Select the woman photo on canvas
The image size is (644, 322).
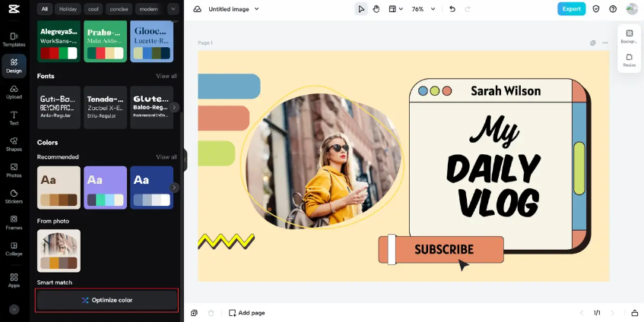coord(323,160)
